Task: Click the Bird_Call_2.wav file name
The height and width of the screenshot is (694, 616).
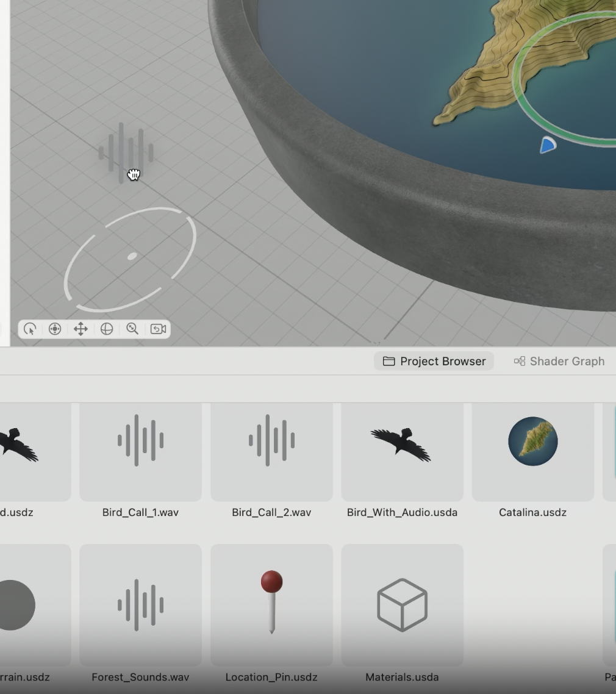Action: click(x=271, y=512)
